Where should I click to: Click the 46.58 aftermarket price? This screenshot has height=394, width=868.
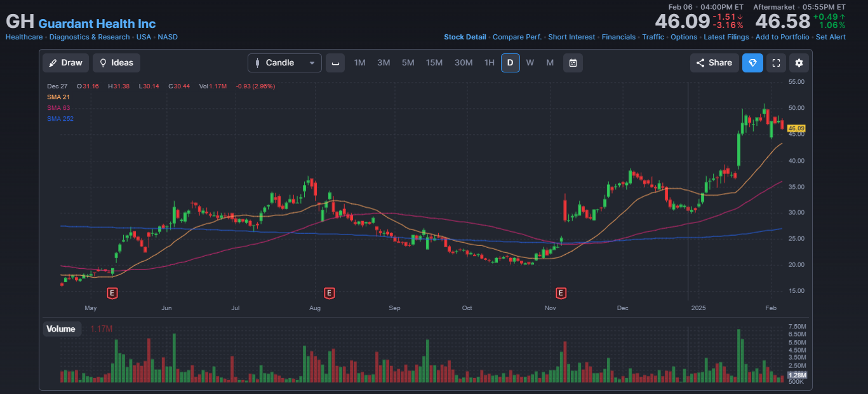(782, 22)
